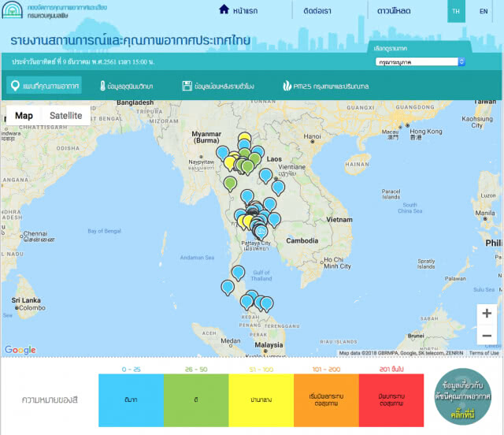The image size is (504, 435).
Task: Select the topmost yellow marker in northern Thailand
Action: click(x=245, y=138)
